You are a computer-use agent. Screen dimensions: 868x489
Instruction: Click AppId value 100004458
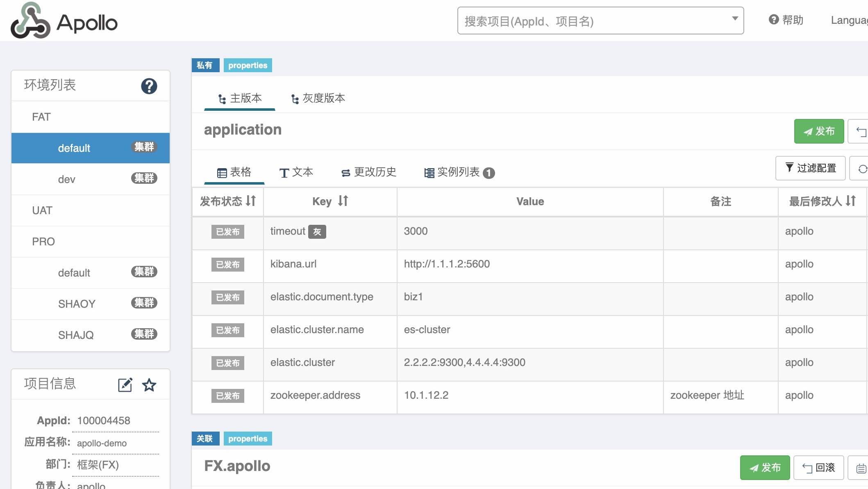point(104,420)
